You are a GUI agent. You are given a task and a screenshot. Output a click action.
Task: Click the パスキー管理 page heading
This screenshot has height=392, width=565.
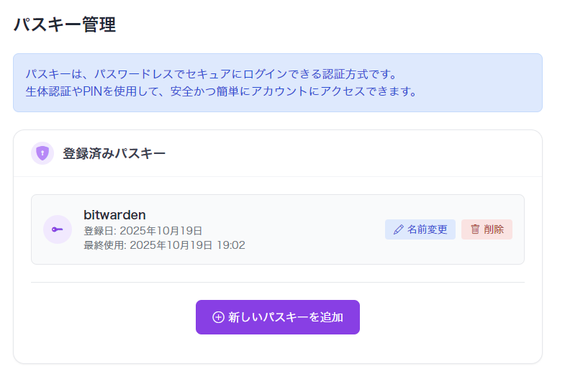coord(65,25)
